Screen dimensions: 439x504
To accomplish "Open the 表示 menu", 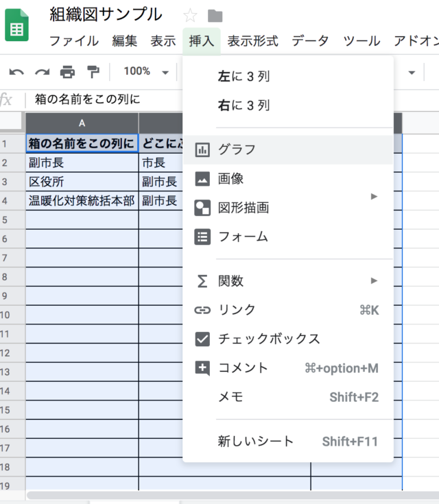I will pos(163,41).
